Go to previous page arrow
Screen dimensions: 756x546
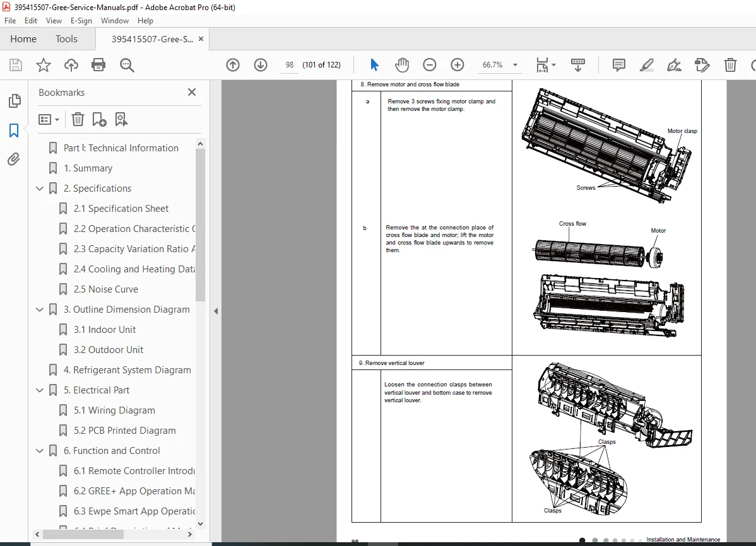click(233, 65)
